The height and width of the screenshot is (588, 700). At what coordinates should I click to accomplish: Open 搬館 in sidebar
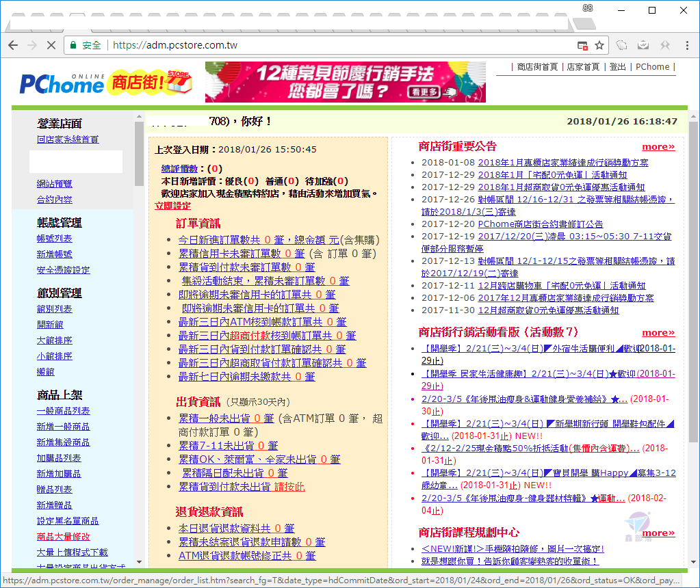(x=46, y=372)
